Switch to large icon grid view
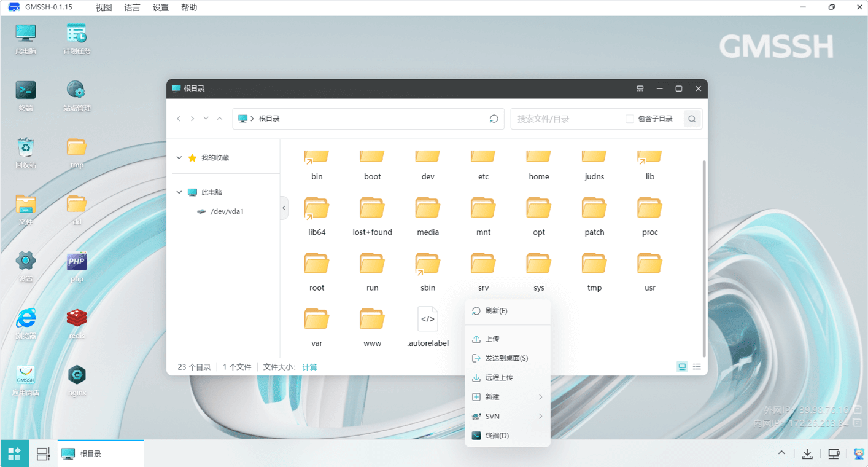The image size is (868, 467). (x=682, y=367)
